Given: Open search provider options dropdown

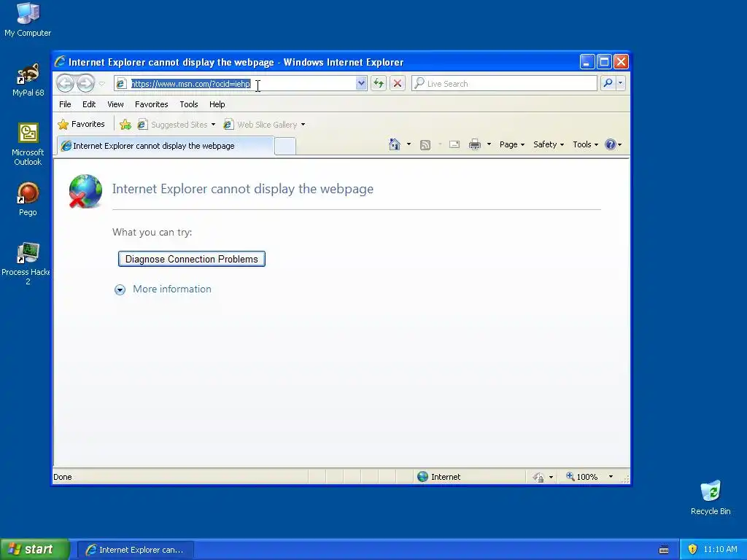Looking at the screenshot, I should (620, 83).
